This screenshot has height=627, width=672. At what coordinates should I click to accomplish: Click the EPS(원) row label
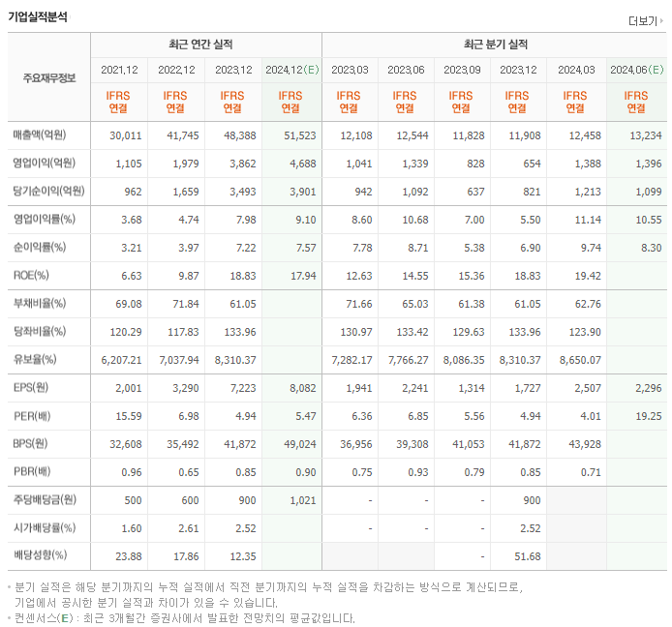pyautogui.click(x=31, y=388)
